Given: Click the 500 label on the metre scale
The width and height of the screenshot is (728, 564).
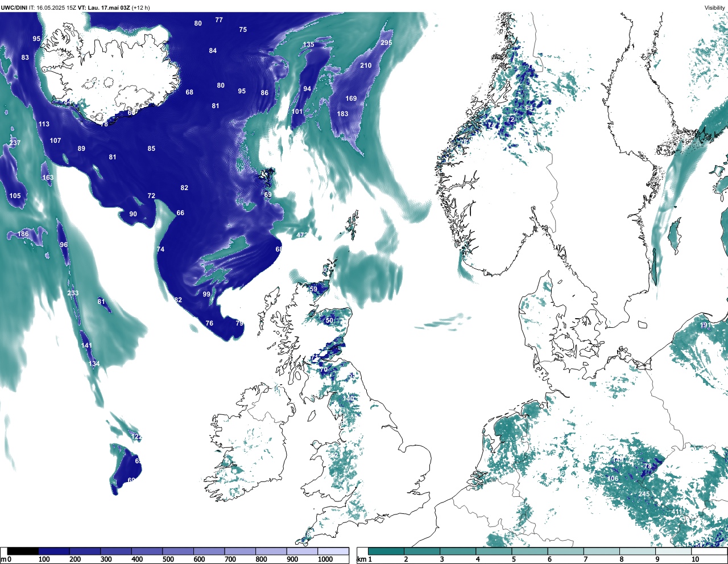Looking at the screenshot, I should coord(168,559).
